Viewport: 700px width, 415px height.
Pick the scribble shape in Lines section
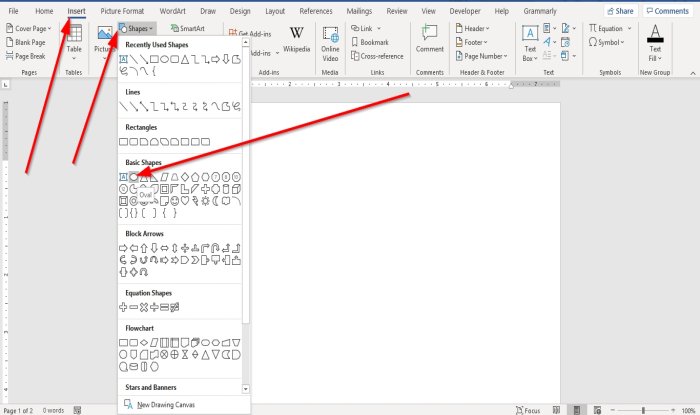click(x=236, y=106)
